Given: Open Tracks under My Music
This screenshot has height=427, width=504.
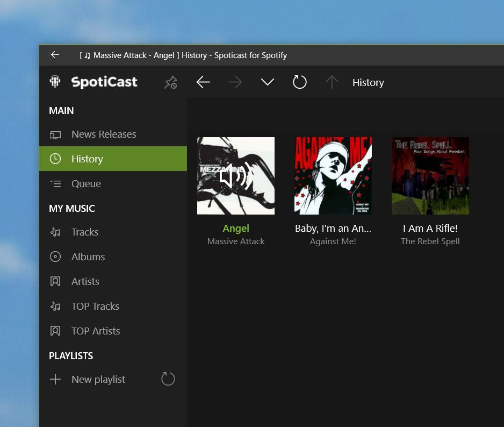Looking at the screenshot, I should click(113, 232).
